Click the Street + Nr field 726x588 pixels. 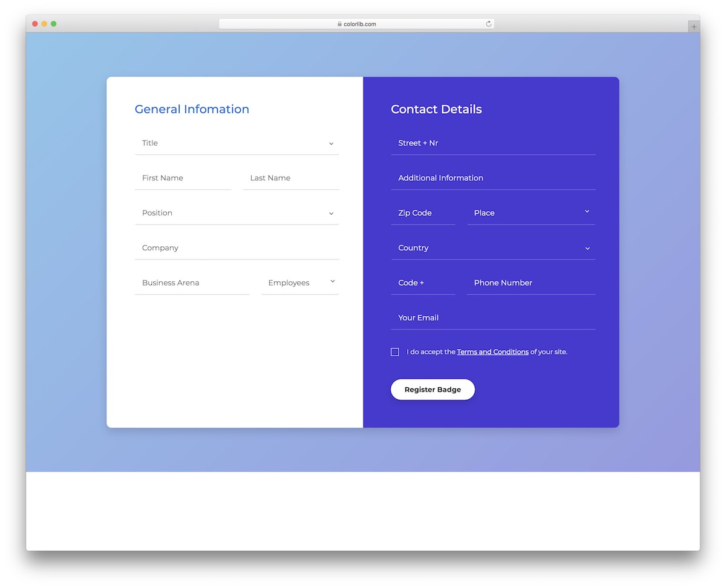pos(493,143)
